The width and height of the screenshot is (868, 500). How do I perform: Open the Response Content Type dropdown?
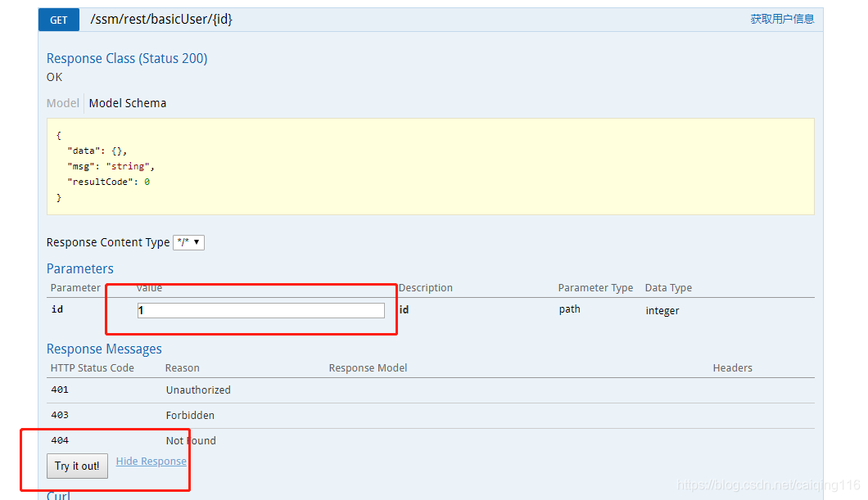tap(189, 242)
